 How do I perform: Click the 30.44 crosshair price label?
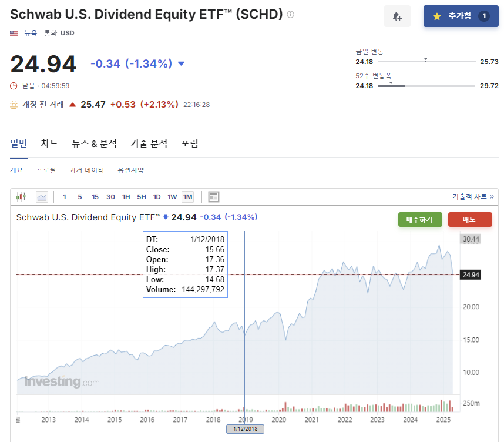tap(471, 239)
